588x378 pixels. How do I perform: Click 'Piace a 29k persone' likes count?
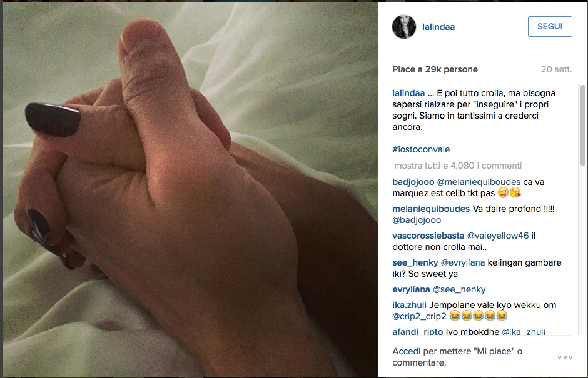point(435,70)
